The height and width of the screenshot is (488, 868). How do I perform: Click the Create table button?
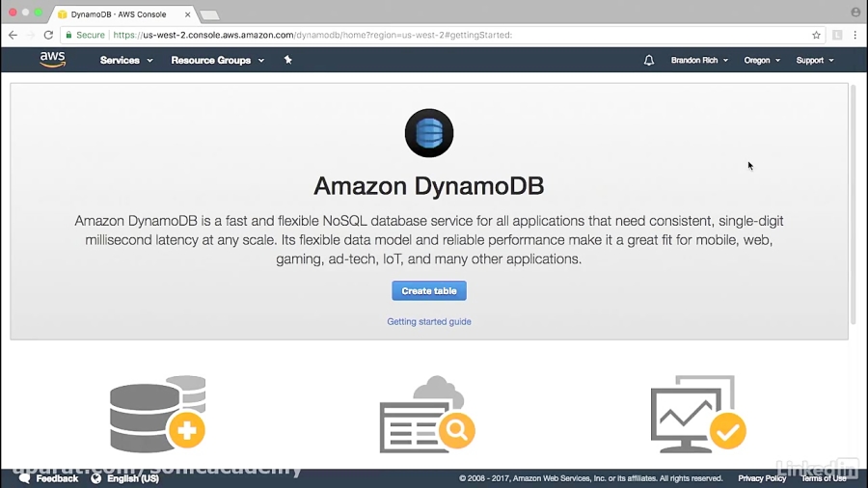pyautogui.click(x=429, y=291)
